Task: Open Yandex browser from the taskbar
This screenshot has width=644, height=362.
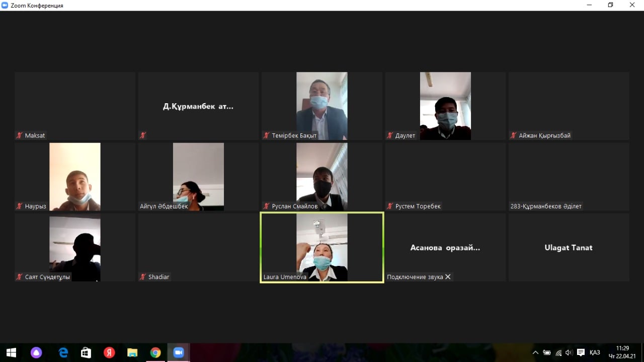Action: pos(109,352)
